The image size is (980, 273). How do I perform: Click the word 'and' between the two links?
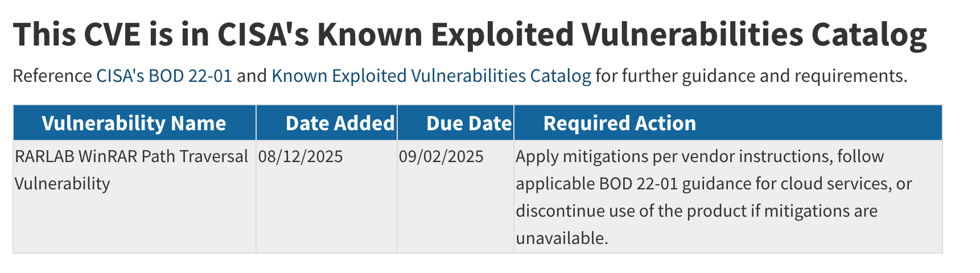(252, 76)
